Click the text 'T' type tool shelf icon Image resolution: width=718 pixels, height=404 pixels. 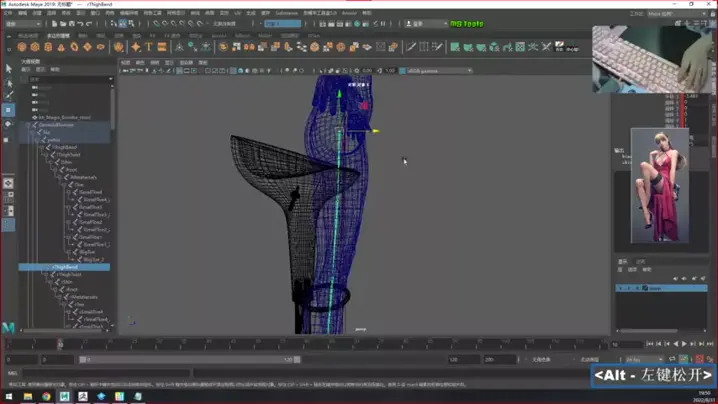coord(149,47)
